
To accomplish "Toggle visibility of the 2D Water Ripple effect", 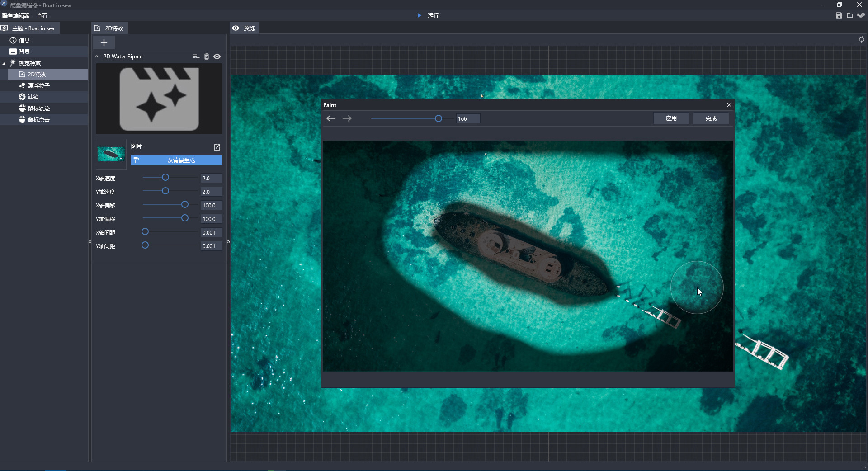I will point(217,57).
